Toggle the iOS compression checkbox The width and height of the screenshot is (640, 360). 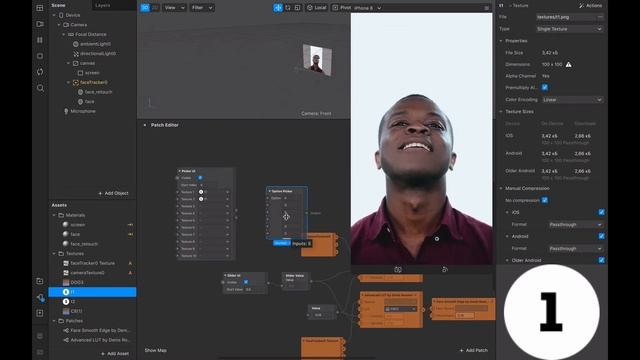[x=601, y=212]
